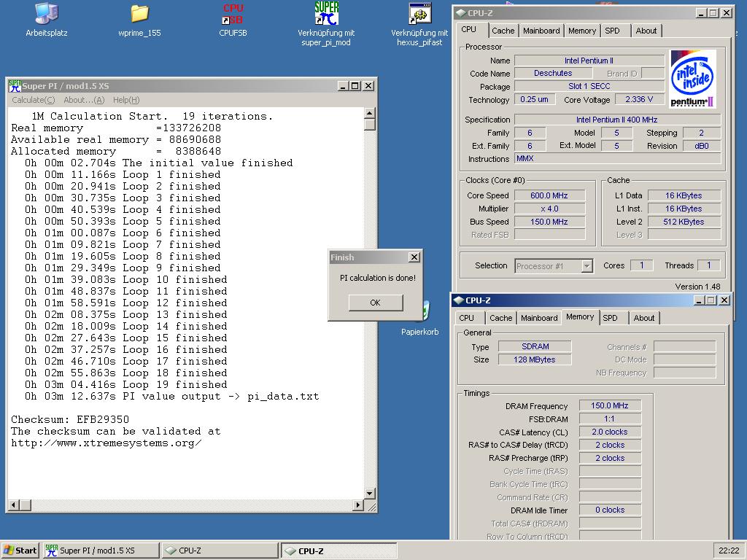Click the Super PI vertical scroll thumb
The width and height of the screenshot is (747, 560).
tap(369, 124)
